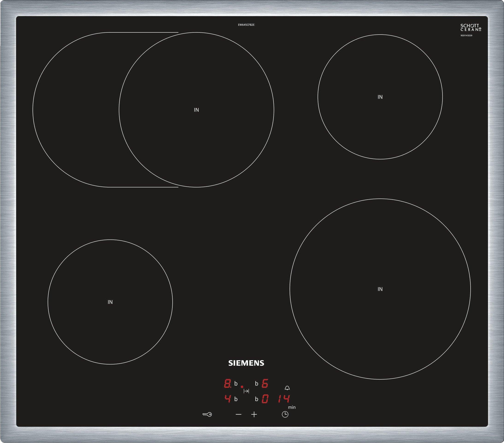Select the heat display showing 6

click(265, 384)
